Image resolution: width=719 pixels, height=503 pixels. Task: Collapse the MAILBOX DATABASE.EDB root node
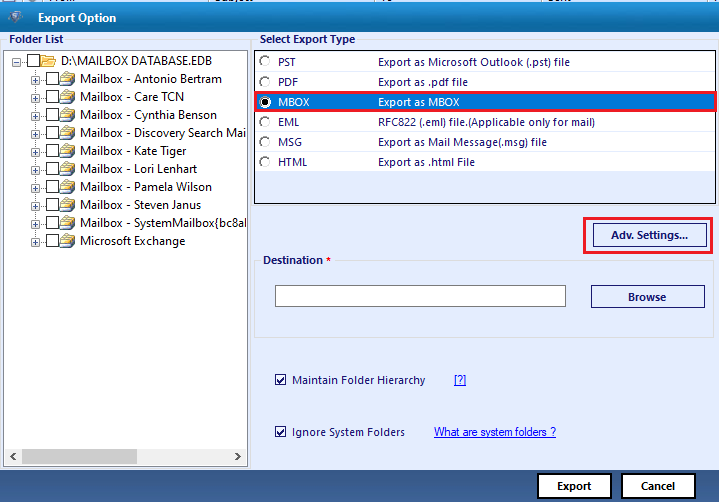(x=17, y=62)
